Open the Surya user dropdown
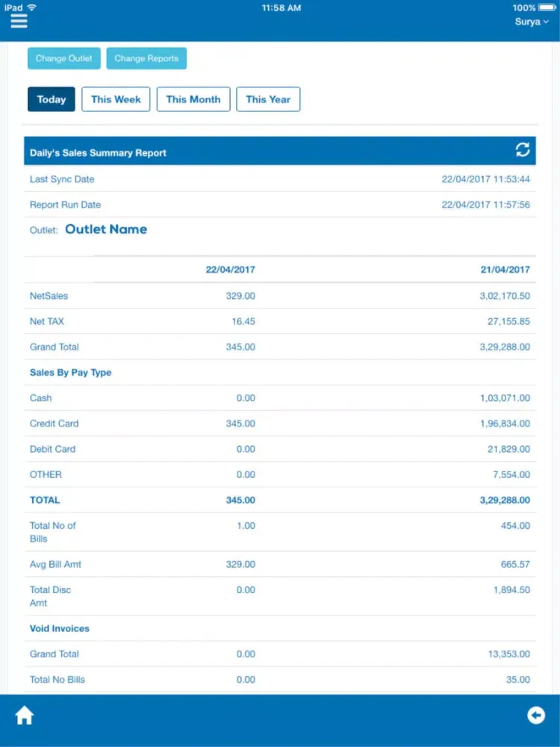 coord(532,22)
